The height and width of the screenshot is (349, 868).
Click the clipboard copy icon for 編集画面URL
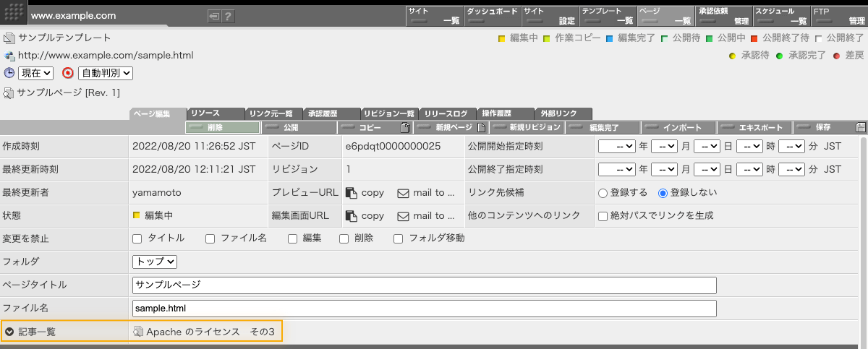(352, 216)
